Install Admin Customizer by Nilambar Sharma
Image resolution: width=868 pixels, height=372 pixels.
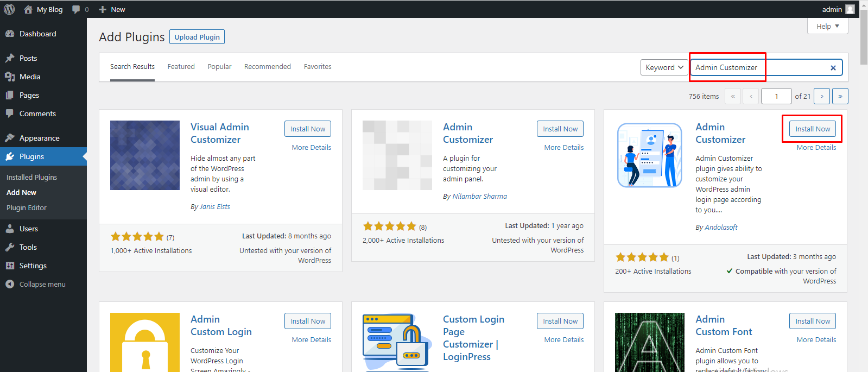(x=560, y=129)
